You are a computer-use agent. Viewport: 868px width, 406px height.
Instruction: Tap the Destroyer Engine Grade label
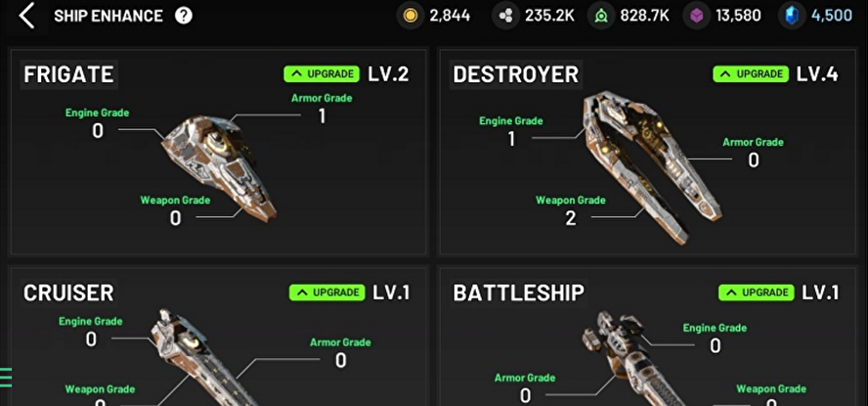511,120
